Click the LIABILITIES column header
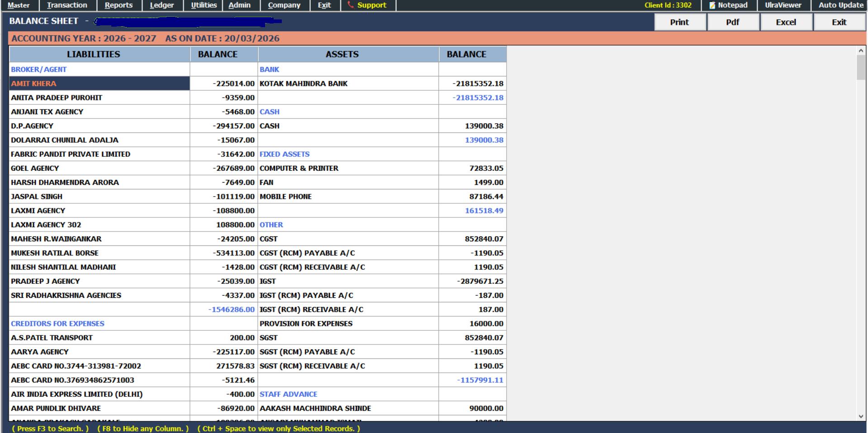The width and height of the screenshot is (868, 433). [x=94, y=54]
